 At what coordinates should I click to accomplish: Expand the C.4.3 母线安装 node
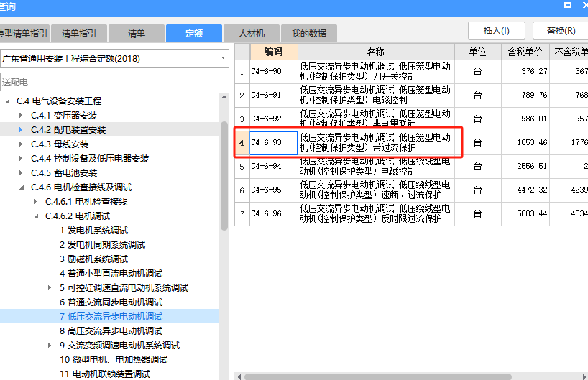[x=21, y=144]
